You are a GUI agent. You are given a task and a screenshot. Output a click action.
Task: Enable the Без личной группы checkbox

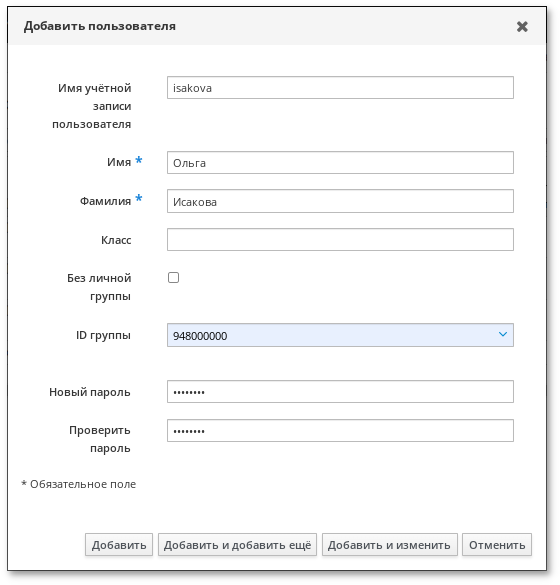tap(173, 278)
